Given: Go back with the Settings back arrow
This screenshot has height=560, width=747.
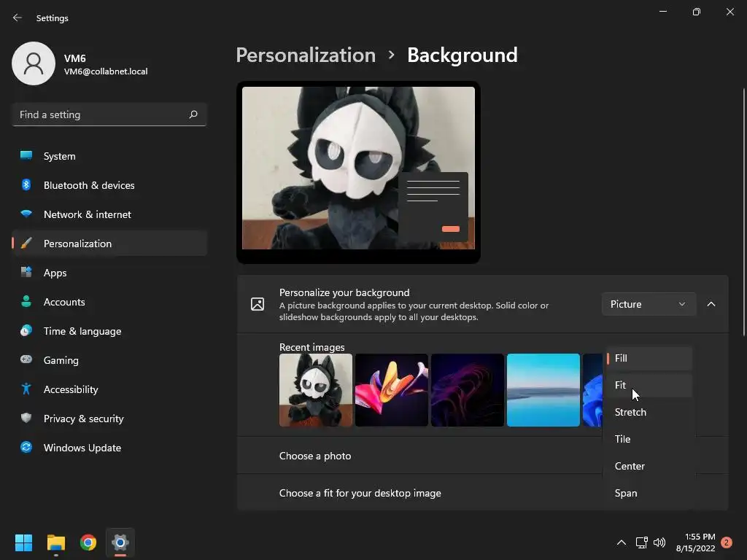Looking at the screenshot, I should (18, 17).
